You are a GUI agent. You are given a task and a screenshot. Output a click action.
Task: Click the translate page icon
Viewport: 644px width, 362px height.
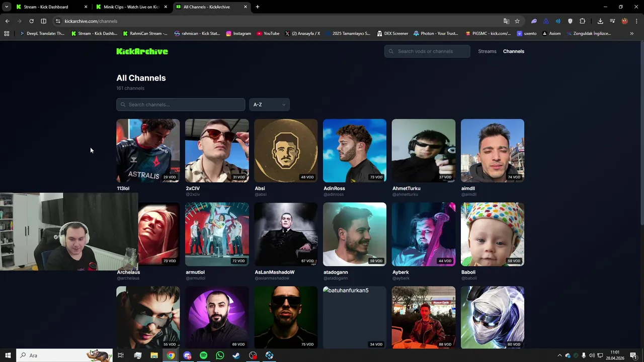506,21
